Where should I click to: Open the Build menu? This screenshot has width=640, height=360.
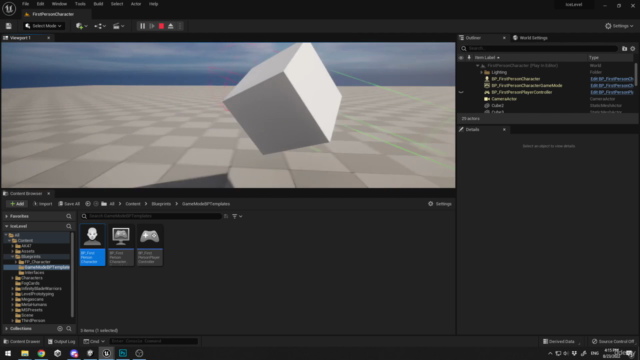98,4
